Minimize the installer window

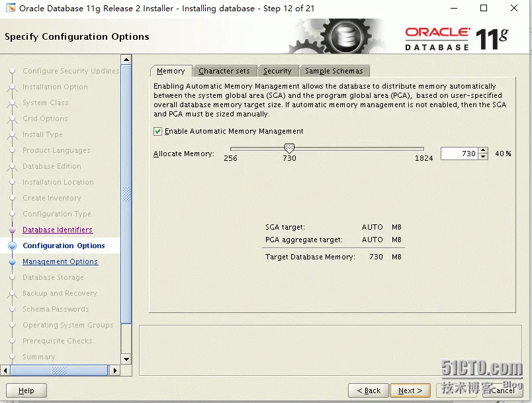(454, 8)
